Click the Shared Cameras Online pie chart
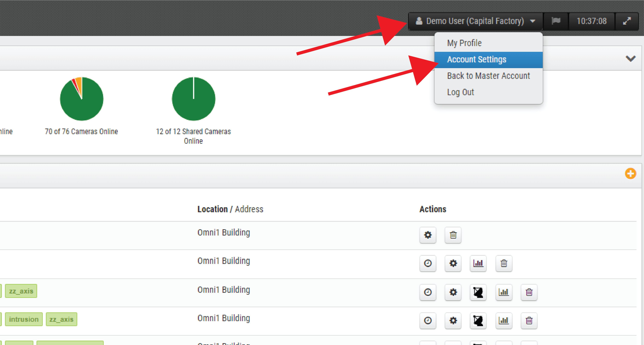Image resolution: width=644 pixels, height=345 pixels. tap(193, 99)
